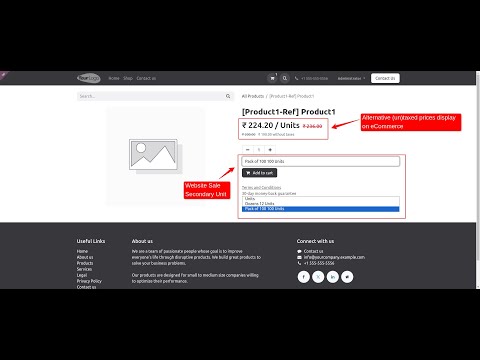Viewport: 480px width, 360px height.
Task: Click the 30-day money-back guarantee text
Action: (269, 194)
